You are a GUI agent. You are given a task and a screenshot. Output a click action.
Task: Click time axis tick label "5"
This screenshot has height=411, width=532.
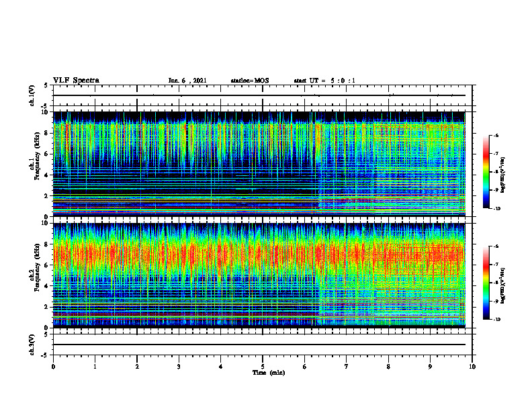pos(263,367)
